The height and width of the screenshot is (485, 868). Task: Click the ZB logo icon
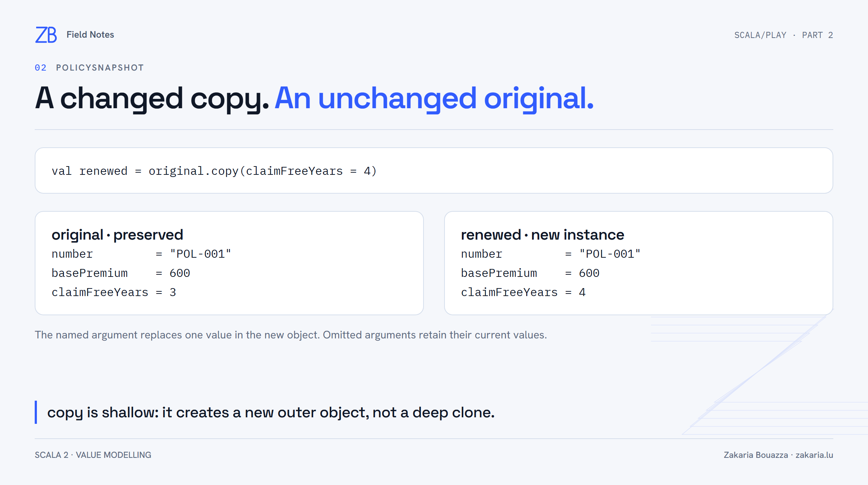(46, 35)
